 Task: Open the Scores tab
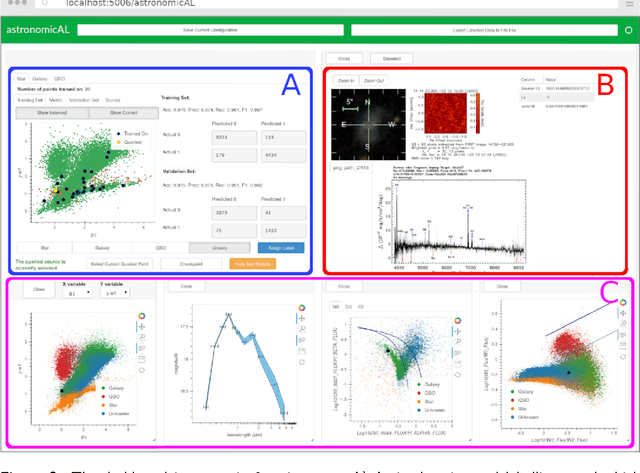[x=113, y=100]
